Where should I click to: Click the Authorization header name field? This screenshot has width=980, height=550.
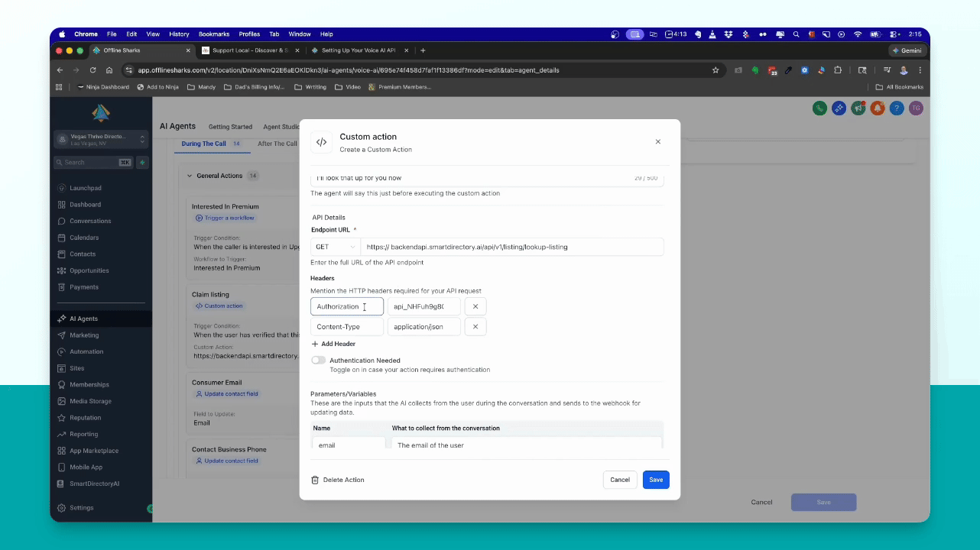tap(347, 306)
